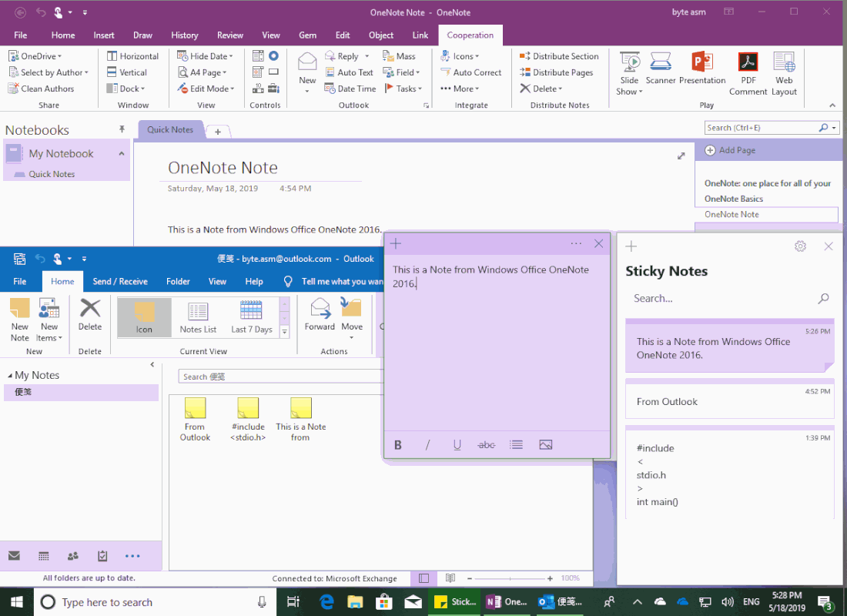This screenshot has height=616, width=847.
Task: Click the zoom slider in Outlook status bar
Action: (x=511, y=578)
